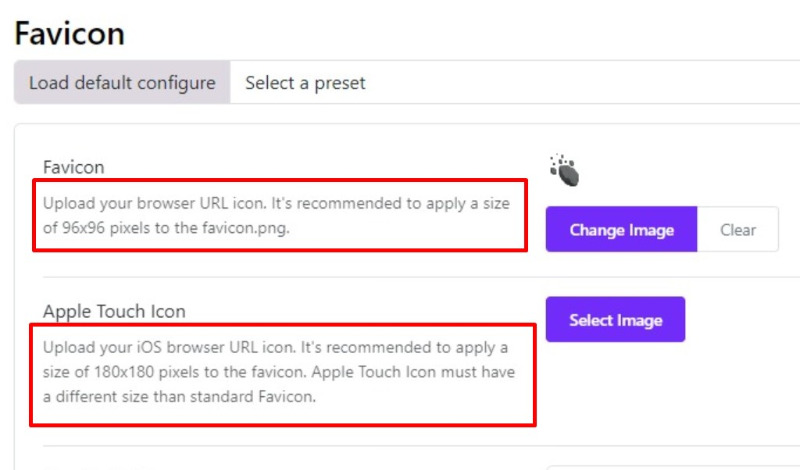
Task: Clear the uploaded favicon image
Action: click(738, 230)
